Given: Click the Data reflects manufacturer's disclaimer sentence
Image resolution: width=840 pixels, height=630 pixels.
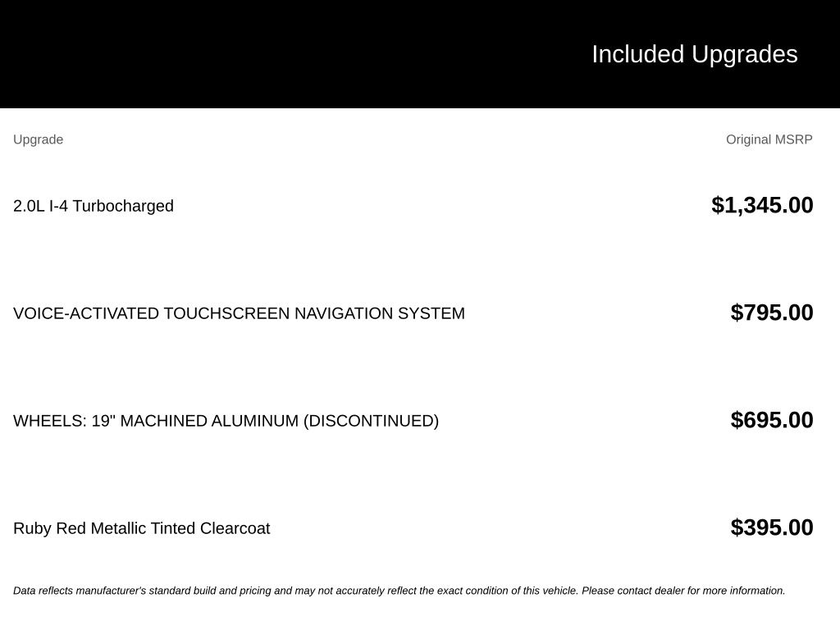Looking at the screenshot, I should click(x=296, y=591).
